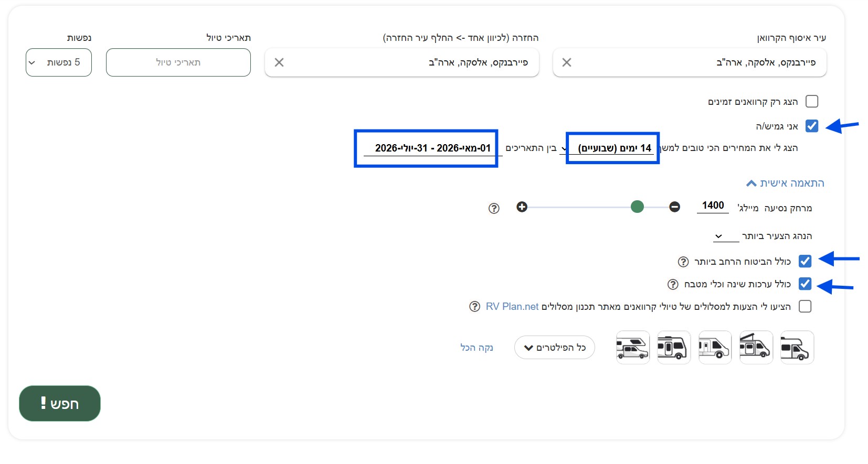Clear the pickup city field with X
Screen dimensions: 868x464
(x=567, y=62)
